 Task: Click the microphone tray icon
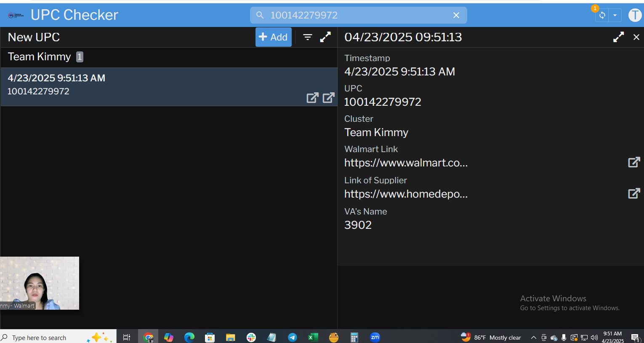click(564, 338)
